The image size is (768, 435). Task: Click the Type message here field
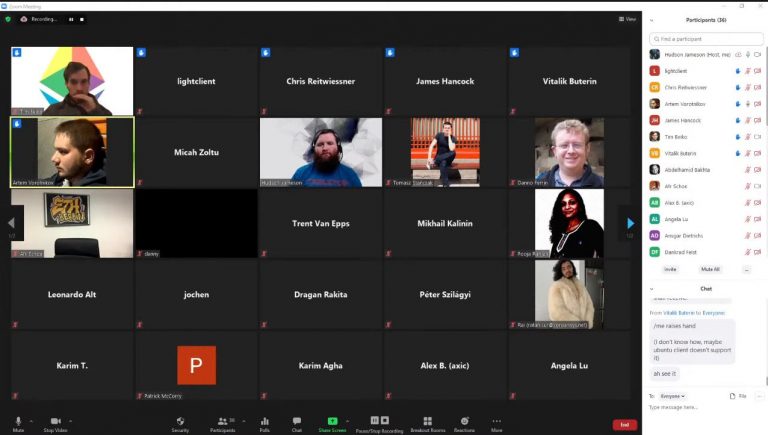pos(705,408)
